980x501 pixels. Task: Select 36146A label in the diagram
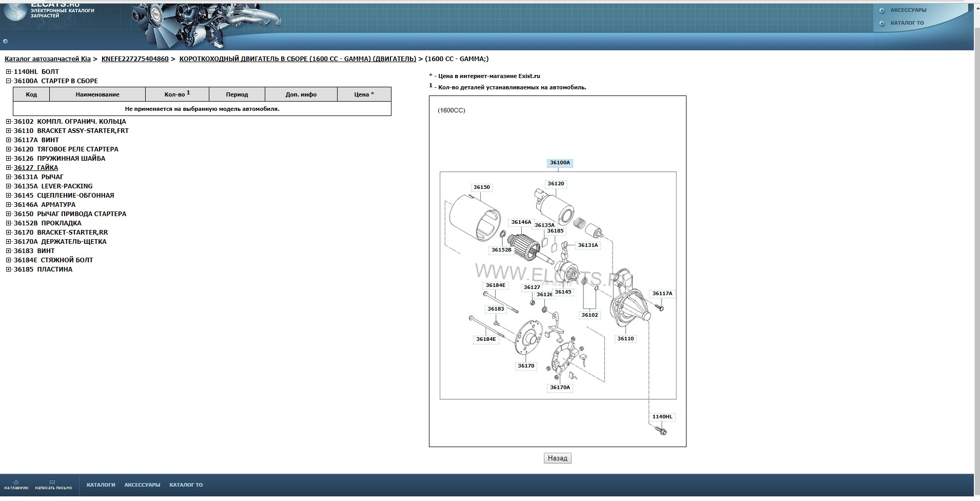coord(521,222)
